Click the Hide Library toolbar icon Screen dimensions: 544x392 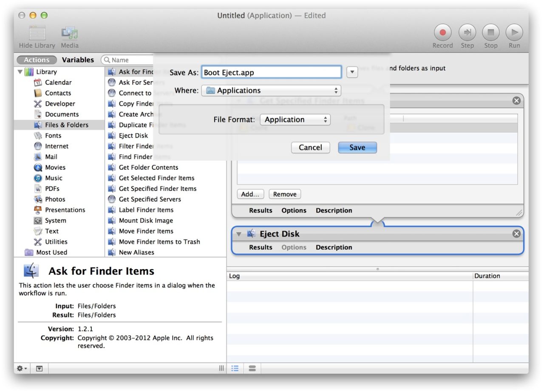pos(37,33)
